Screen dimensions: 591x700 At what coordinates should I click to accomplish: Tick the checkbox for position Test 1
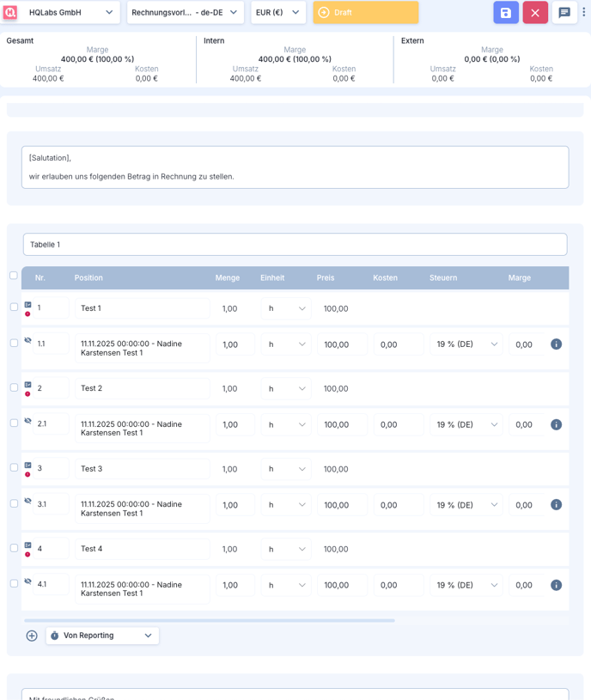[x=14, y=307]
